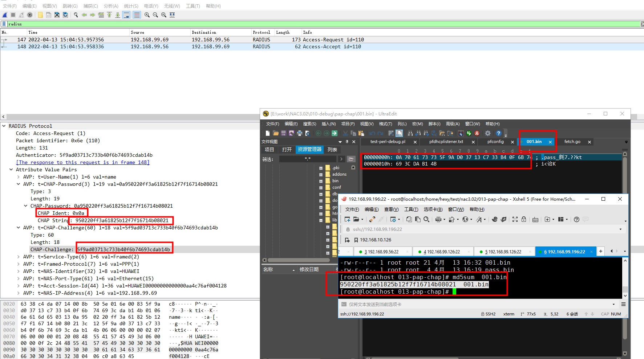The height and width of the screenshot is (359, 644).
Task: Open UltraEdit settings gear
Action: [488, 133]
